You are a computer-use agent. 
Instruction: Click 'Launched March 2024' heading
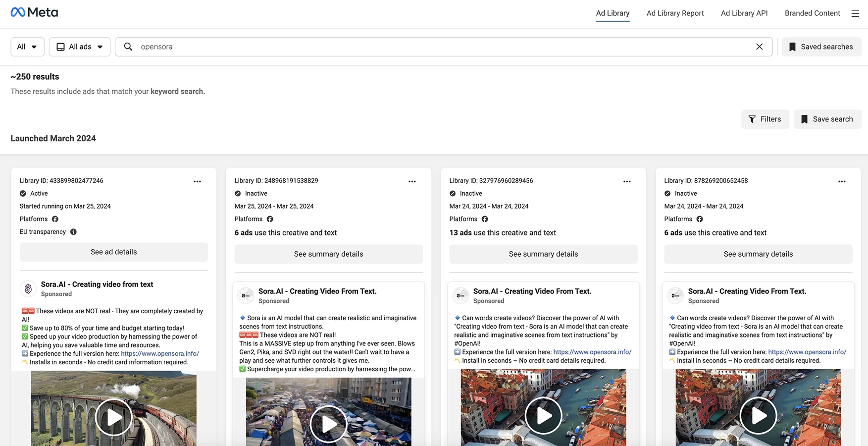(x=53, y=139)
